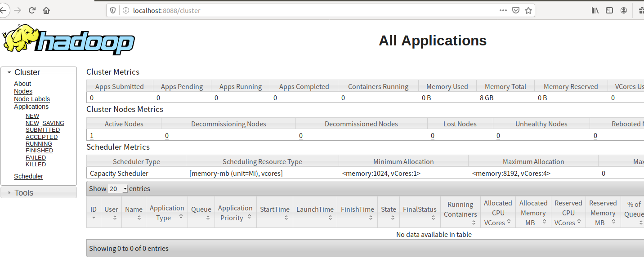Filter applications by ACCEPTED state

click(x=42, y=137)
